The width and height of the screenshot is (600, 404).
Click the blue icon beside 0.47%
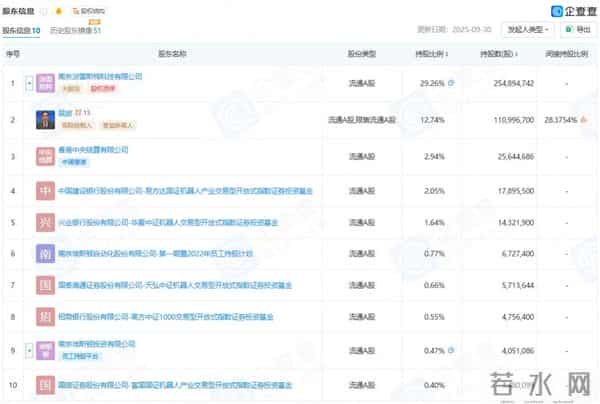(x=451, y=350)
